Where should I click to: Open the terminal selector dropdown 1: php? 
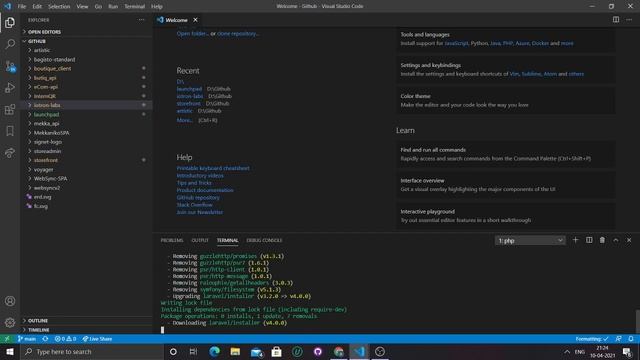pos(530,240)
